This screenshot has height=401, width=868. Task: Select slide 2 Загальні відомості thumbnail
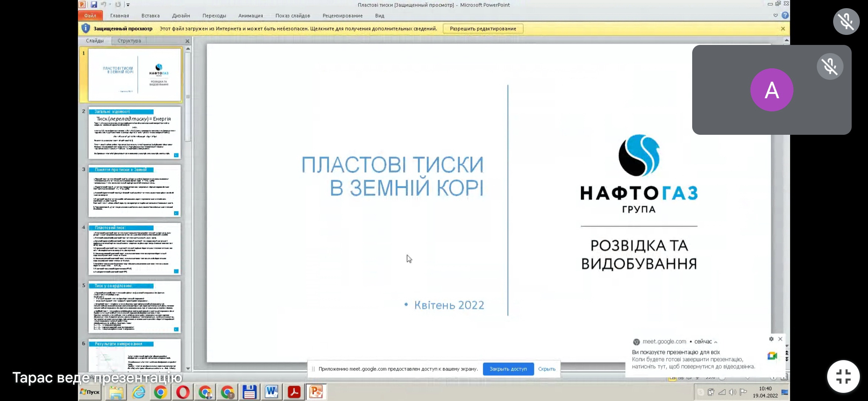coord(135,133)
